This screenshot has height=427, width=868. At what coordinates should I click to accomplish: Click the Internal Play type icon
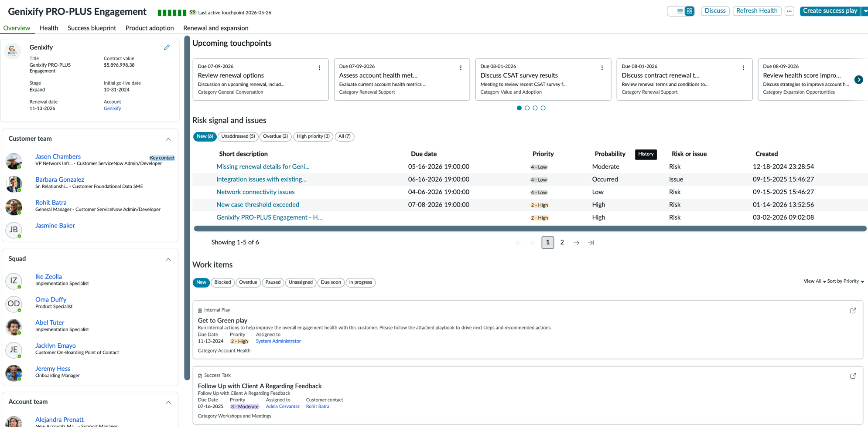click(x=200, y=311)
